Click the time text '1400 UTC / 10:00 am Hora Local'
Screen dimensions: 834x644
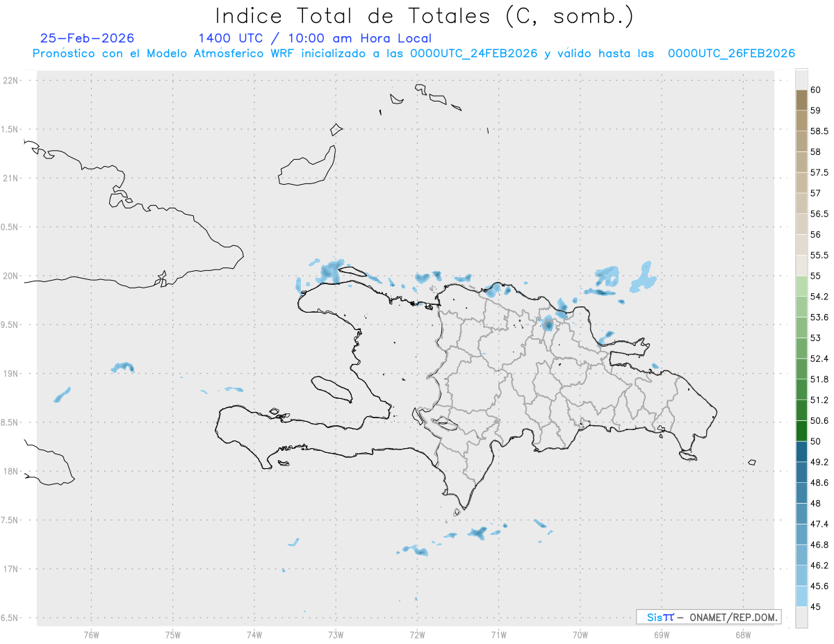point(315,38)
